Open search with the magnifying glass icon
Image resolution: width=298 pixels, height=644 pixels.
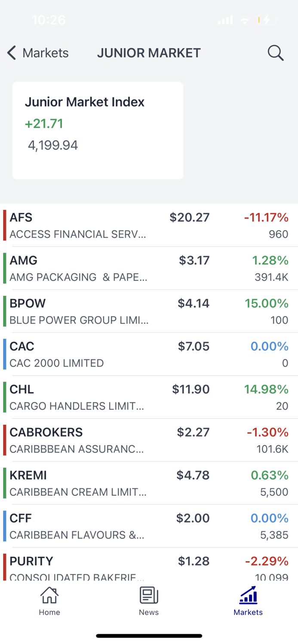click(275, 53)
